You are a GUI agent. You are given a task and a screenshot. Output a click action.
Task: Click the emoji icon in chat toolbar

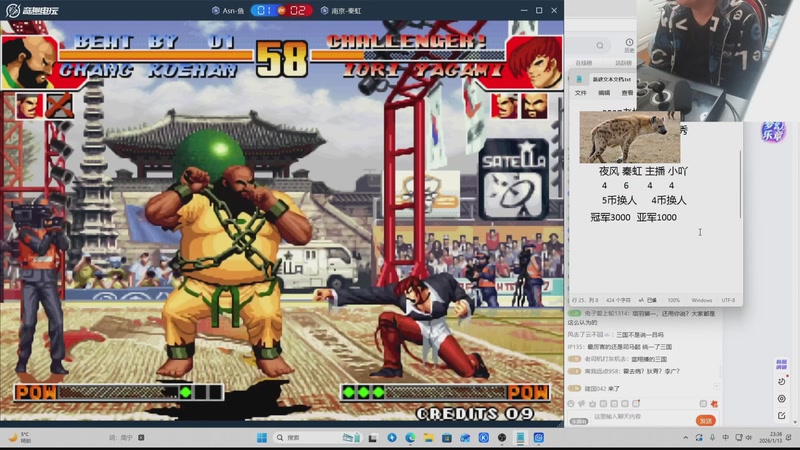[x=571, y=404]
